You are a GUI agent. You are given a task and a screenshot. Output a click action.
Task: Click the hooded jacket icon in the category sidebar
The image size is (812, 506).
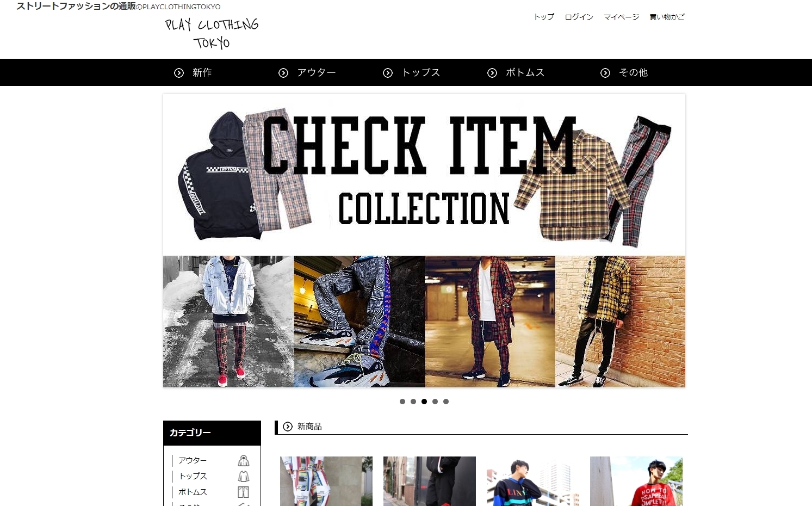pos(244,461)
